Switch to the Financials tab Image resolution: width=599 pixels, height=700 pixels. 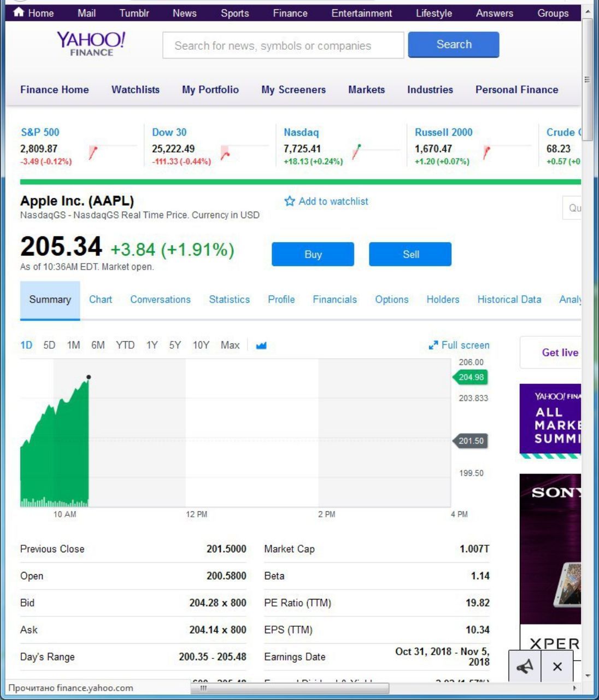(x=334, y=300)
